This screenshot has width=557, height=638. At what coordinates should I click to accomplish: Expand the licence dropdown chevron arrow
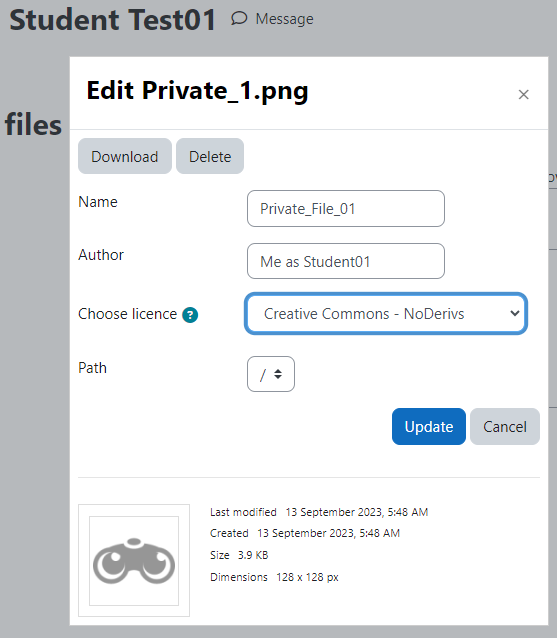pos(515,313)
